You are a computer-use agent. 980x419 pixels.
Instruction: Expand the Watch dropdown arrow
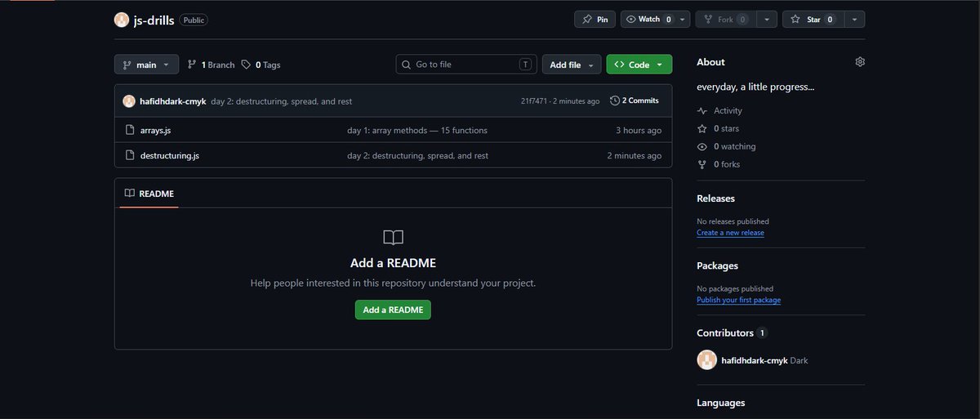pyautogui.click(x=682, y=20)
